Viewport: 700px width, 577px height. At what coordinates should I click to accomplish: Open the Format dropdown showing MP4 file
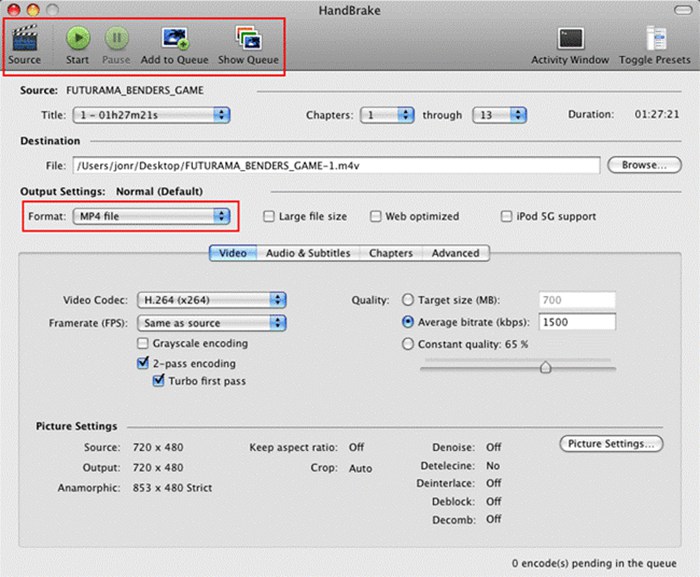(x=151, y=216)
